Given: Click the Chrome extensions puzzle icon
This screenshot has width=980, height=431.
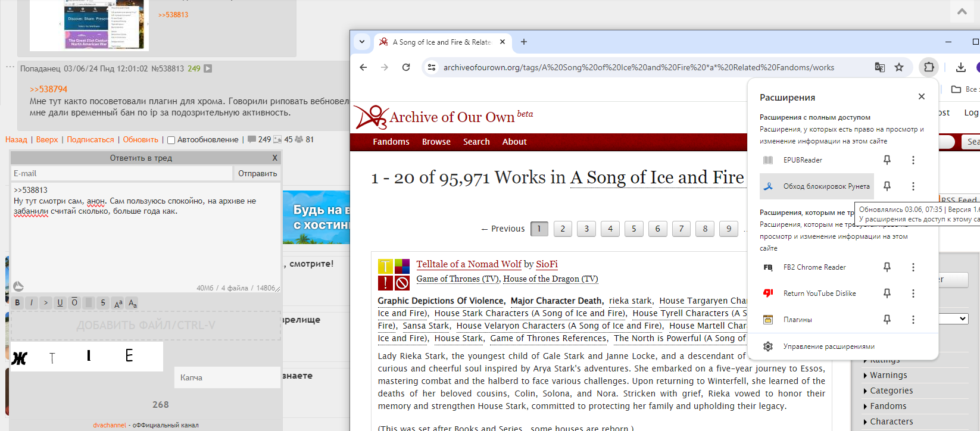Looking at the screenshot, I should (929, 67).
